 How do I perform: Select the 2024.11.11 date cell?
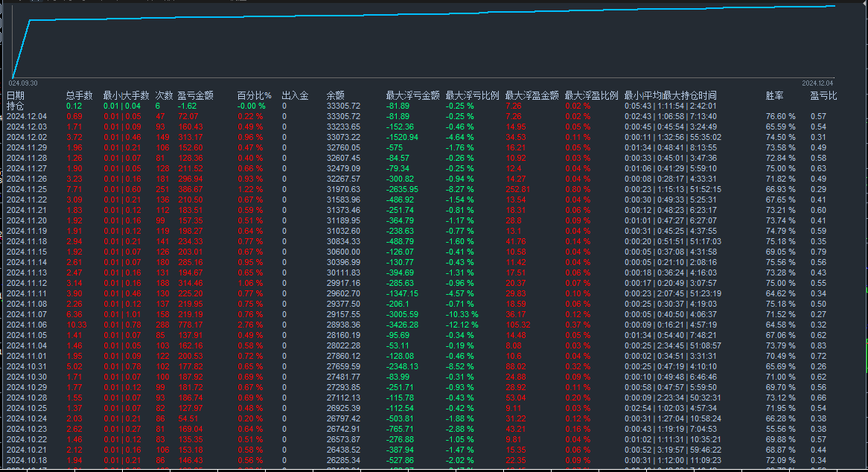pos(27,293)
